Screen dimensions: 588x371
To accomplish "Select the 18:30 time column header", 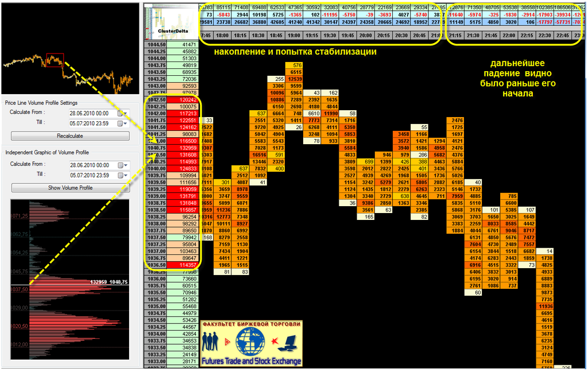I will pyautogui.click(x=258, y=36).
